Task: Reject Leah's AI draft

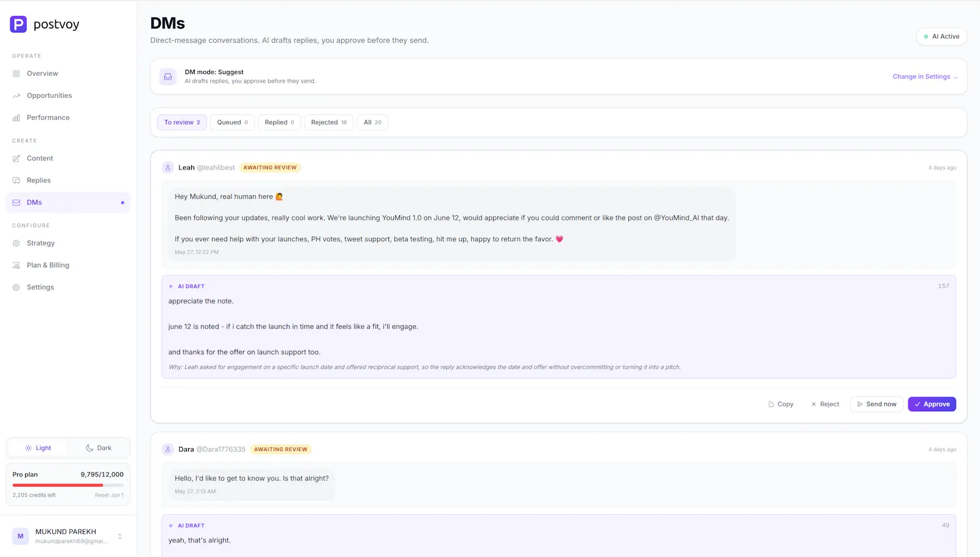Action: (x=825, y=404)
